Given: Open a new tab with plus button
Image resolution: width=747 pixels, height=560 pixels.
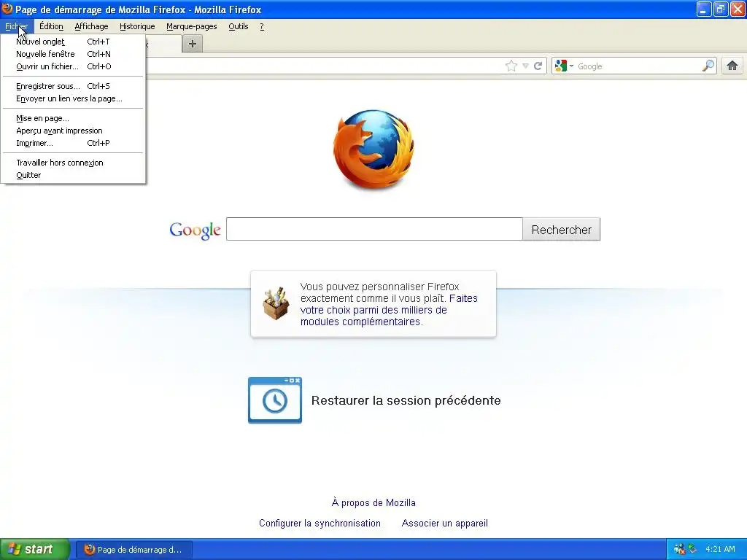Looking at the screenshot, I should [193, 44].
